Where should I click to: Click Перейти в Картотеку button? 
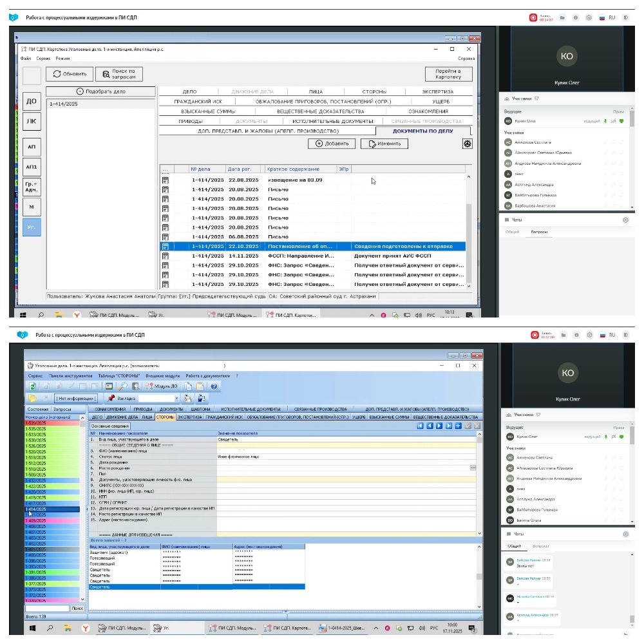448,73
